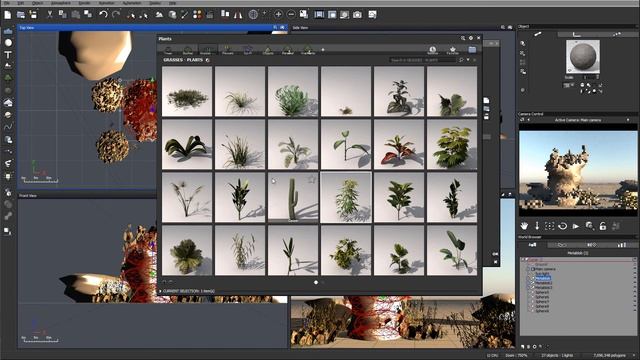The image size is (640, 360).
Task: Click the camera play arrow control
Action: coord(576,226)
